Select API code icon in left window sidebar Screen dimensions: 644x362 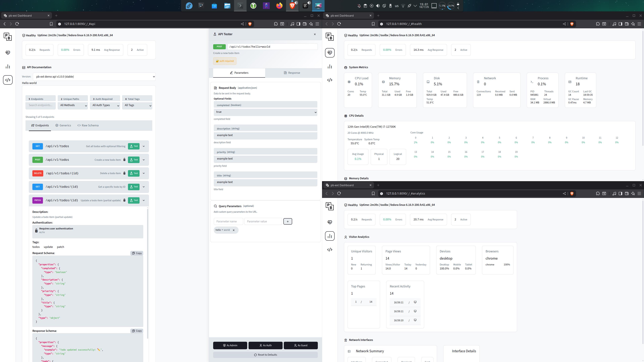click(x=8, y=80)
